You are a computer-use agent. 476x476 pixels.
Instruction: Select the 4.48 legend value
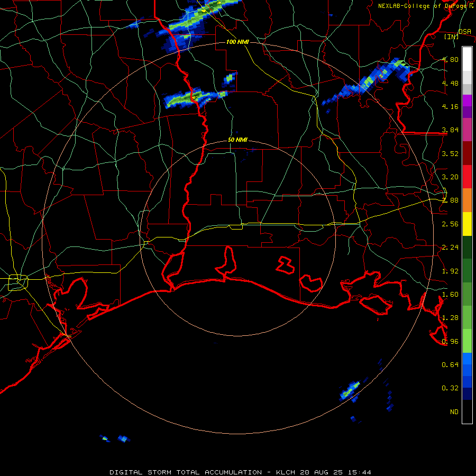450,83
